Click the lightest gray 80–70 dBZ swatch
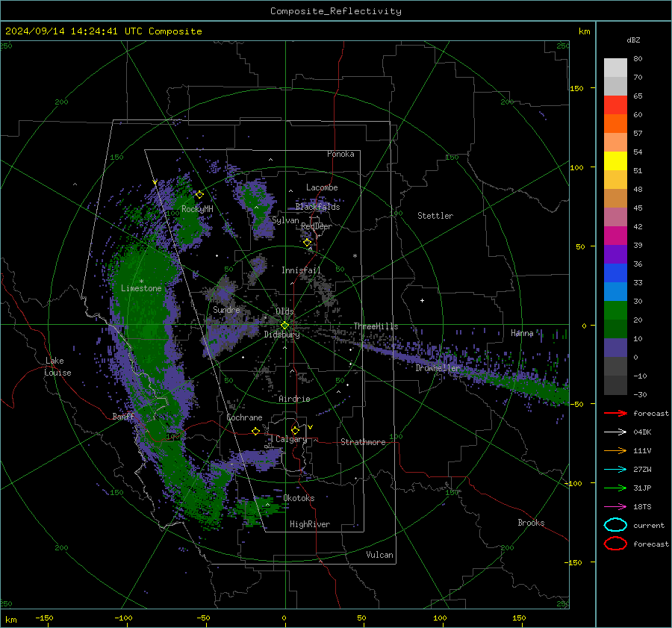This screenshot has width=672, height=628. click(x=615, y=68)
